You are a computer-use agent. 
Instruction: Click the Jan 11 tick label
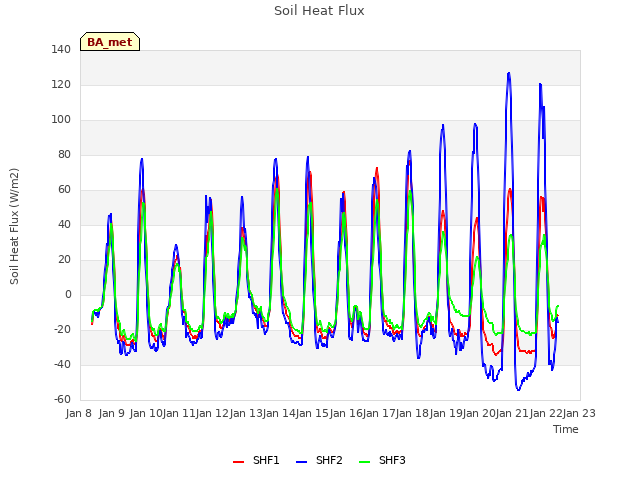click(x=179, y=413)
